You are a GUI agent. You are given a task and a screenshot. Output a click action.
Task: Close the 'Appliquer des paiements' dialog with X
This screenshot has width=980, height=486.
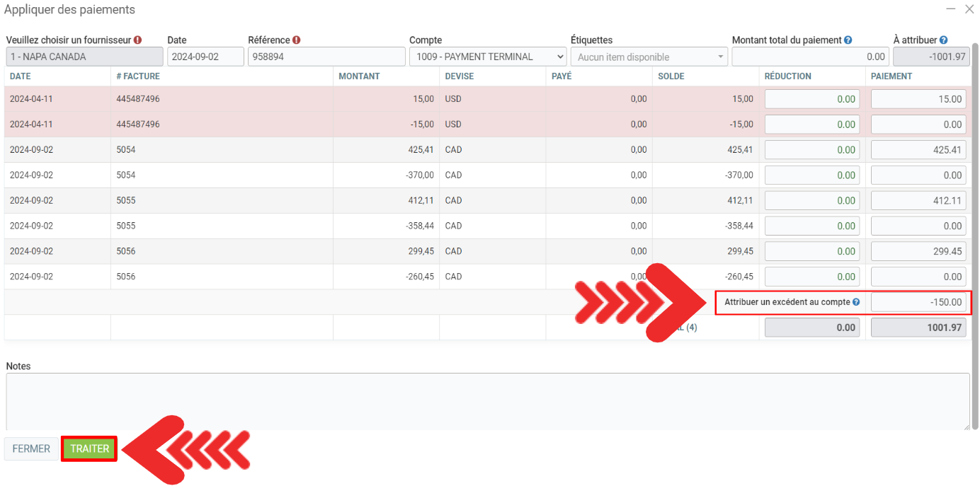click(969, 9)
